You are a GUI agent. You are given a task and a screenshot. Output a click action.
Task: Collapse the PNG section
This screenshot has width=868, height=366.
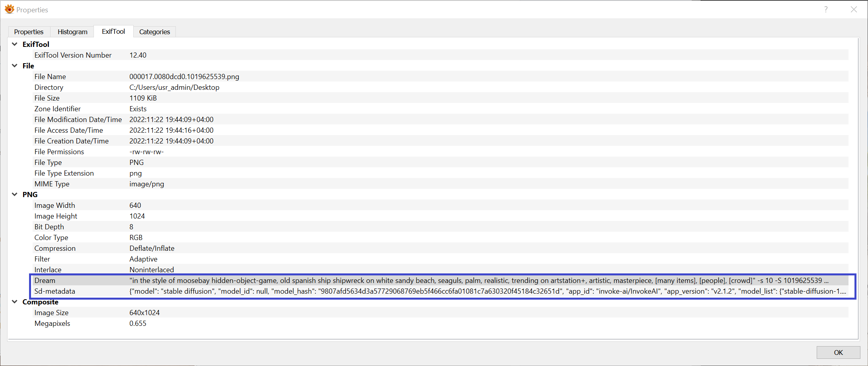[x=15, y=194]
